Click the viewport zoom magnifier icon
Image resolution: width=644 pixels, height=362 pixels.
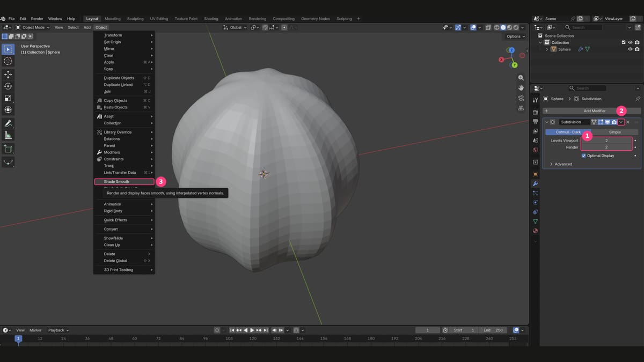point(521,78)
